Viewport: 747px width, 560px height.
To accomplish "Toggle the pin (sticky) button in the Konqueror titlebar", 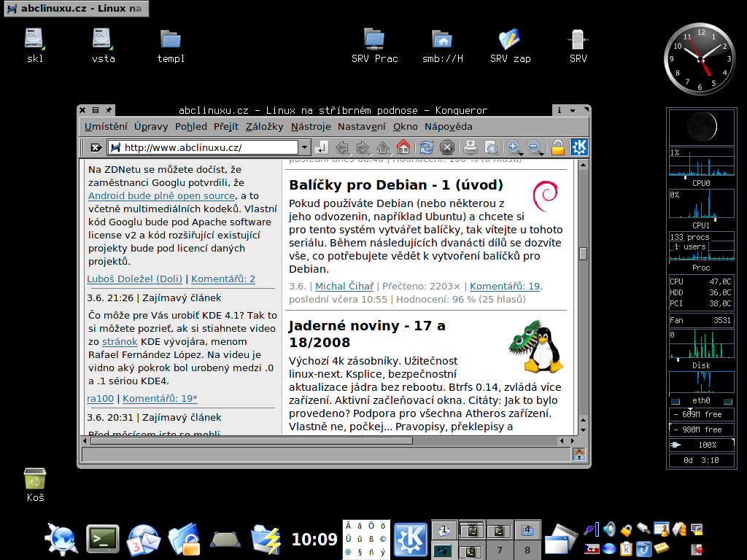I will click(x=108, y=110).
